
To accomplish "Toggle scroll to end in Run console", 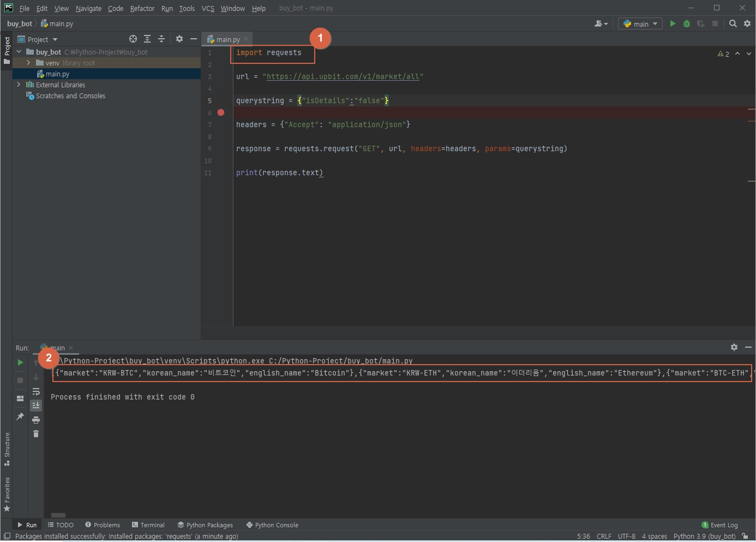I will point(36,406).
